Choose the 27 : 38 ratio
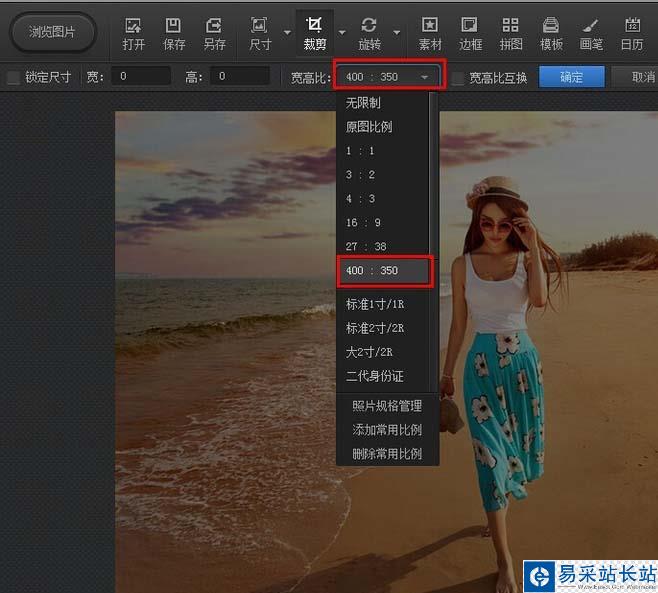 tap(383, 246)
